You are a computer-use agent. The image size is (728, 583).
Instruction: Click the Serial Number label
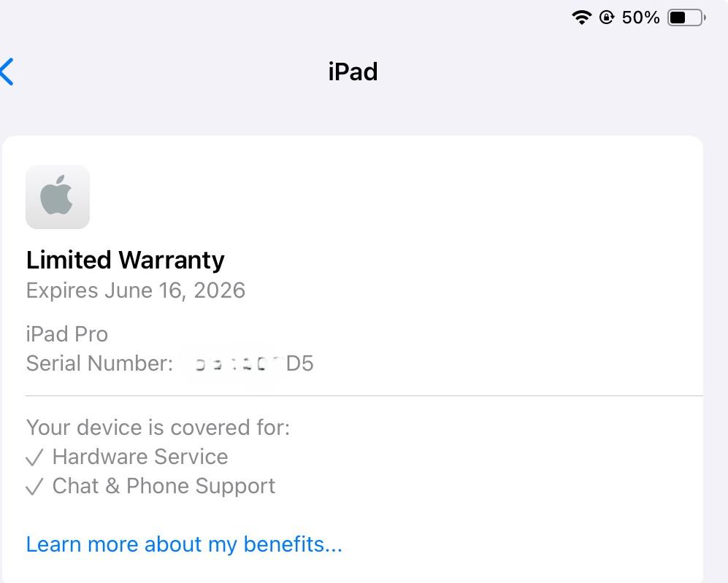[x=99, y=363]
